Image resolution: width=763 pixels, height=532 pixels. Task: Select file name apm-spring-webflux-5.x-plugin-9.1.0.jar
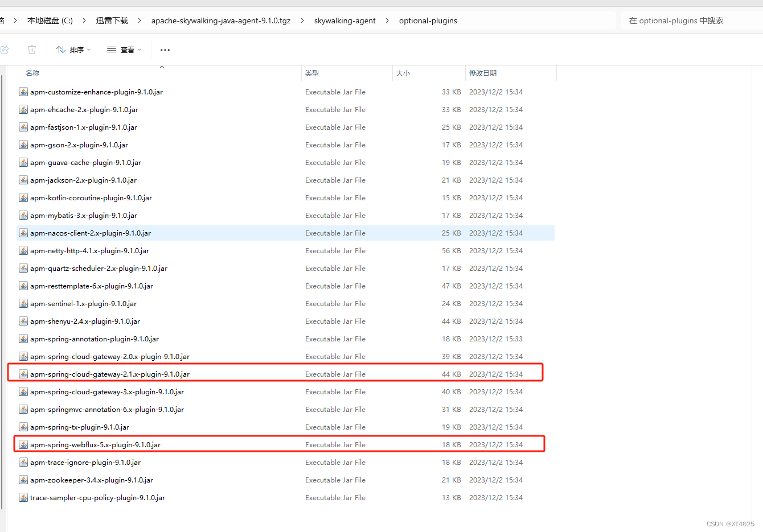click(95, 444)
